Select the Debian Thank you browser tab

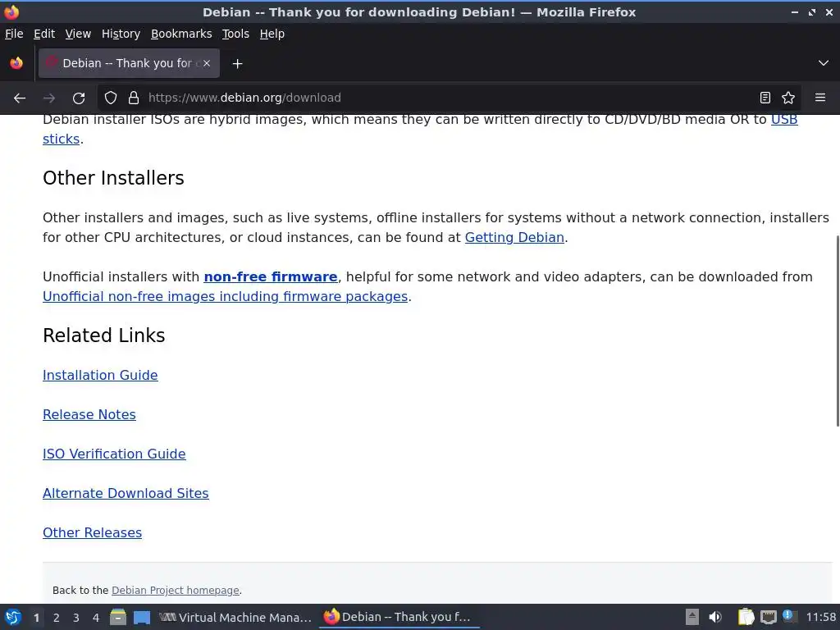point(129,63)
